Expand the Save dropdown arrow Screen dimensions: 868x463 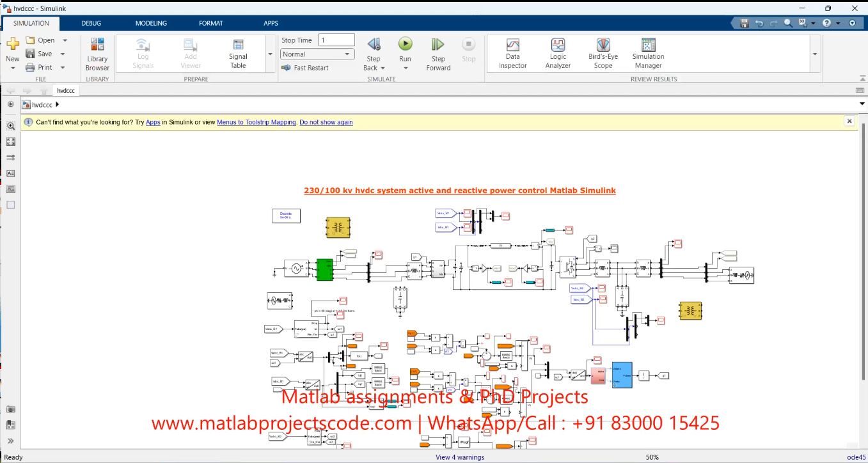click(x=63, y=54)
